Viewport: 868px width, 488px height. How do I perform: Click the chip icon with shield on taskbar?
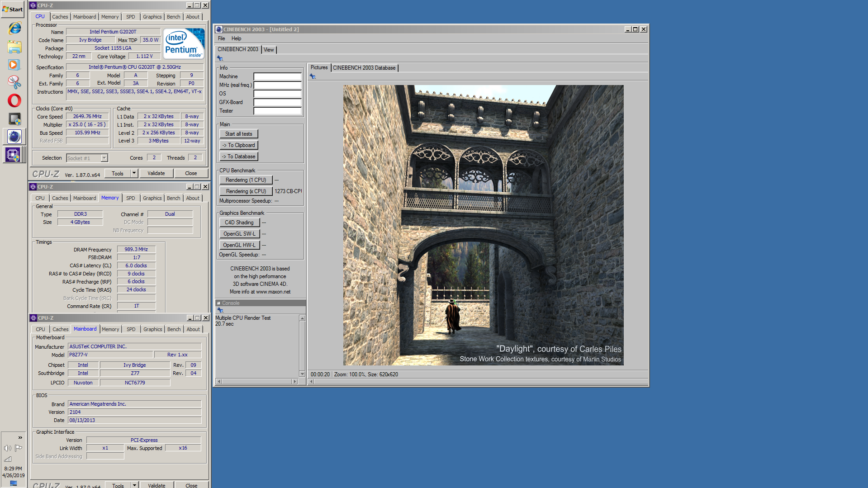coord(14,118)
